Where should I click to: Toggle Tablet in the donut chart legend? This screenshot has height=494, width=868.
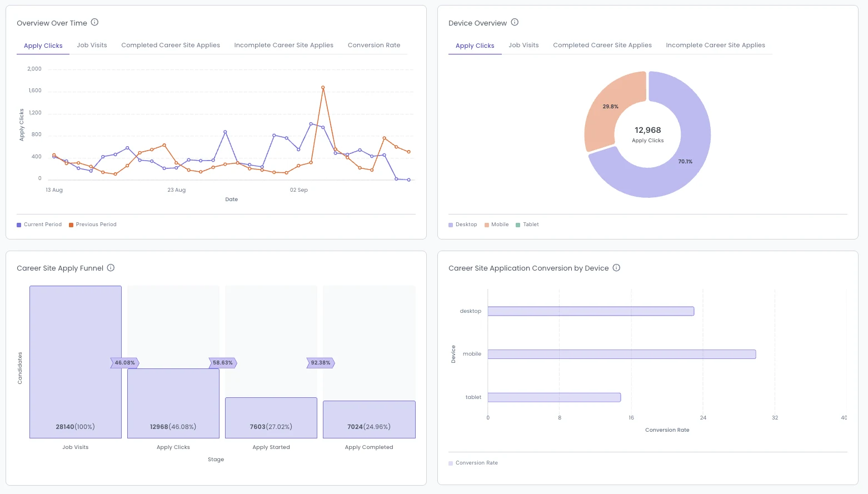(527, 224)
